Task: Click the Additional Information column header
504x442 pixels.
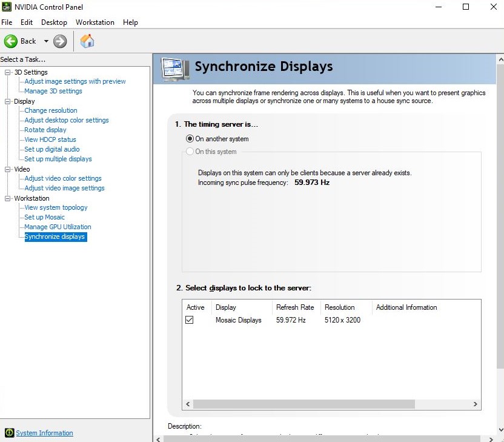Action: pos(406,307)
